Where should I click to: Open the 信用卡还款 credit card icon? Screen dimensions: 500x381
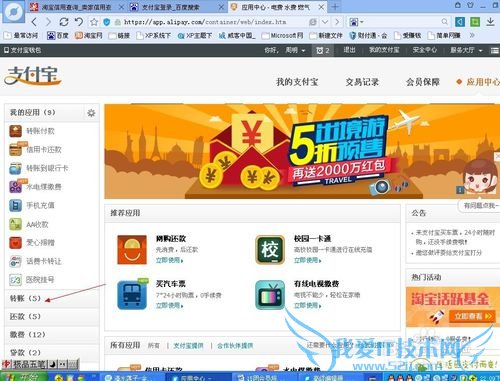tap(15, 149)
